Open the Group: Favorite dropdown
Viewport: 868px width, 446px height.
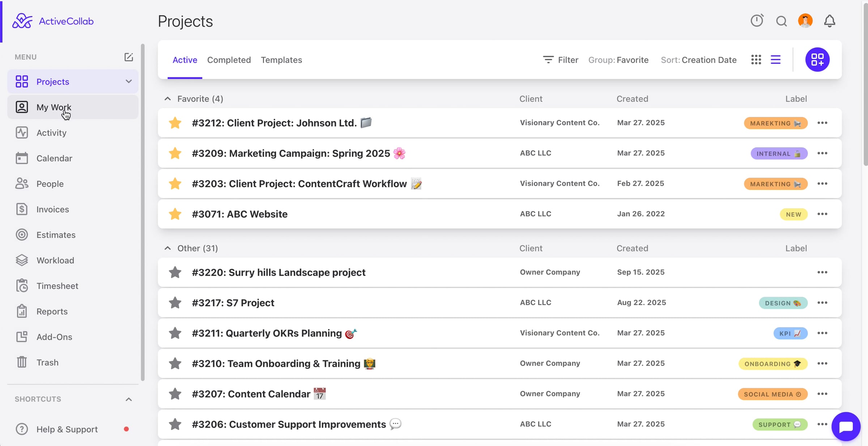tap(618, 60)
